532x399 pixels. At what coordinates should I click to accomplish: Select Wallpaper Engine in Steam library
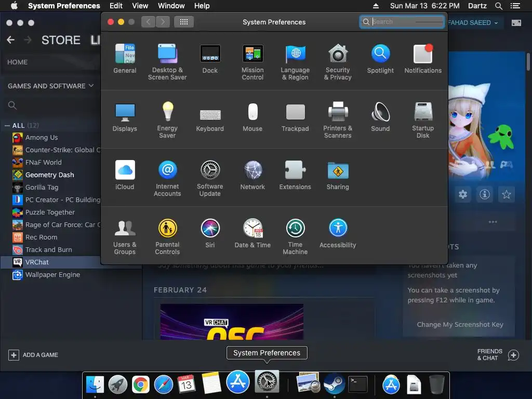click(x=52, y=274)
